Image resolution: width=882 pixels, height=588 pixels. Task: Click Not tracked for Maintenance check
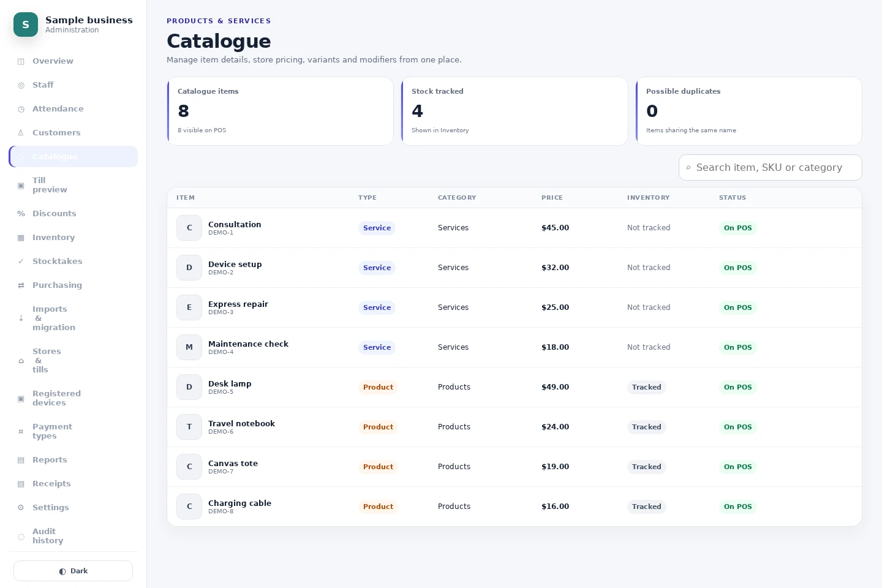[649, 347]
